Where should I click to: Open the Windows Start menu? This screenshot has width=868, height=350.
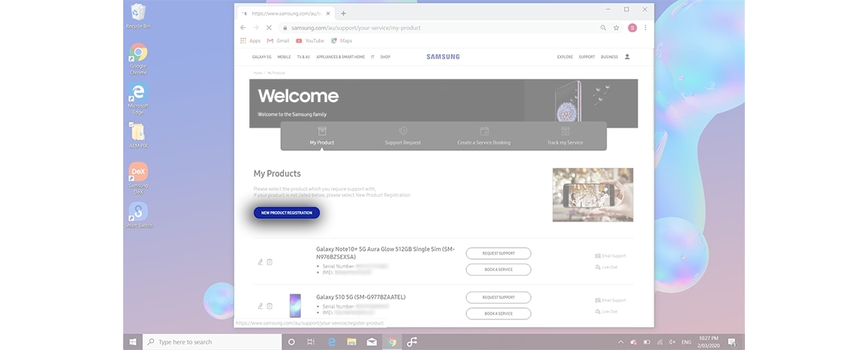click(133, 342)
